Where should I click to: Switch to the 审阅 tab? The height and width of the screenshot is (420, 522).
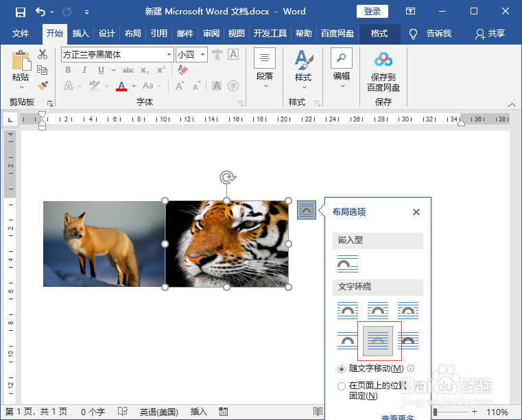click(x=211, y=34)
